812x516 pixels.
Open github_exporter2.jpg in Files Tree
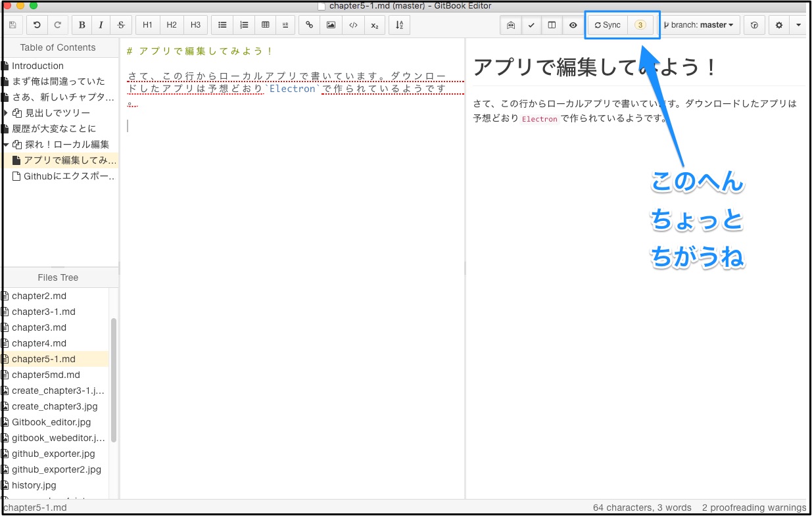coord(55,469)
